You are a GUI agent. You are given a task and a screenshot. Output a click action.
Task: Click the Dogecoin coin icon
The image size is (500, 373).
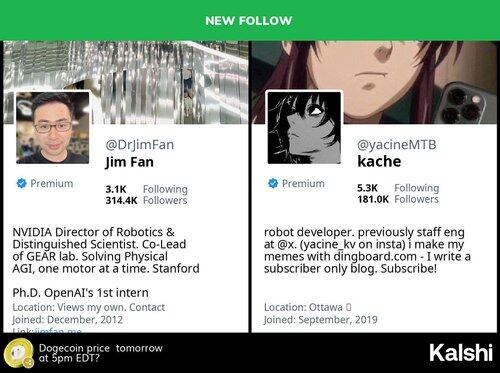pyautogui.click(x=19, y=353)
